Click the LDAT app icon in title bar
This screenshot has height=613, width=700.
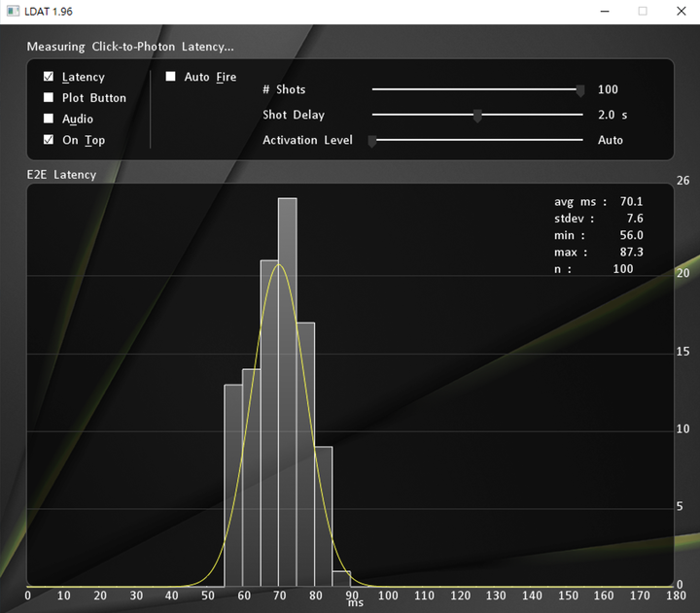(x=13, y=11)
